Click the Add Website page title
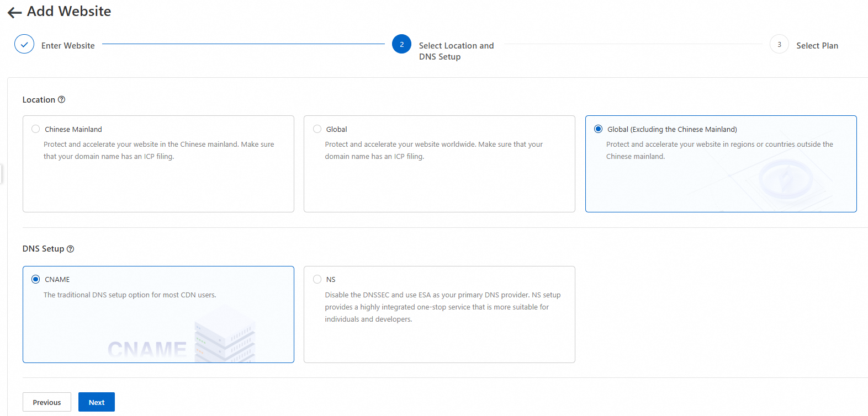The width and height of the screenshot is (868, 416). [69, 12]
